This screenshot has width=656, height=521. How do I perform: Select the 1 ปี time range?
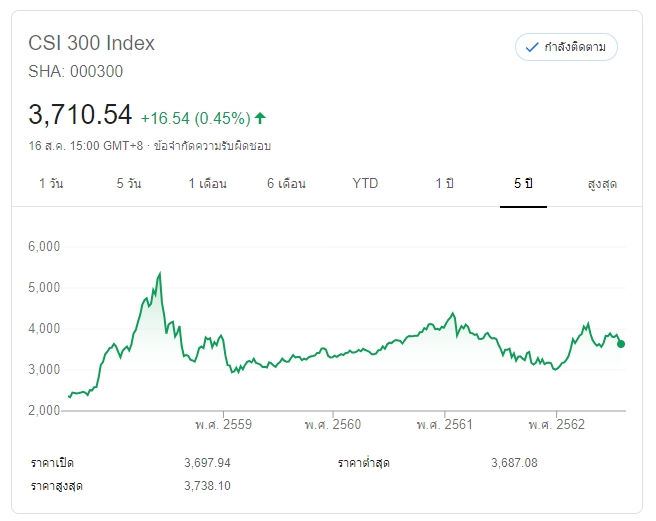point(444,184)
